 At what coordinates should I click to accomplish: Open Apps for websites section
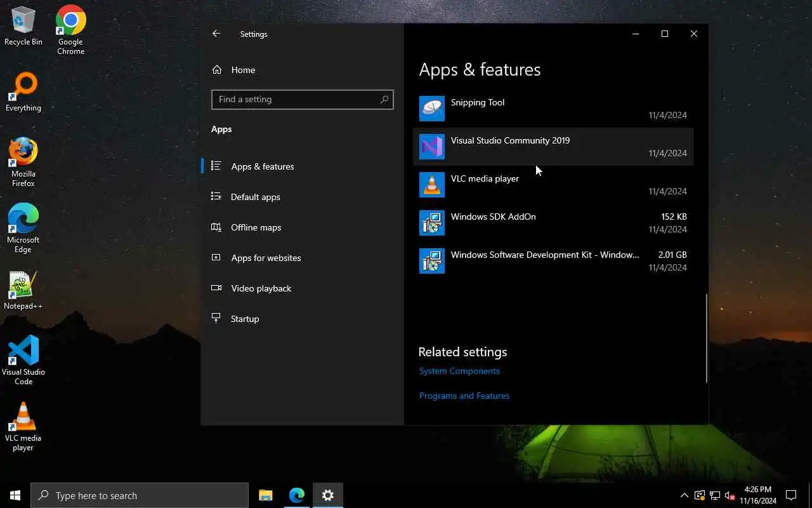click(302, 258)
